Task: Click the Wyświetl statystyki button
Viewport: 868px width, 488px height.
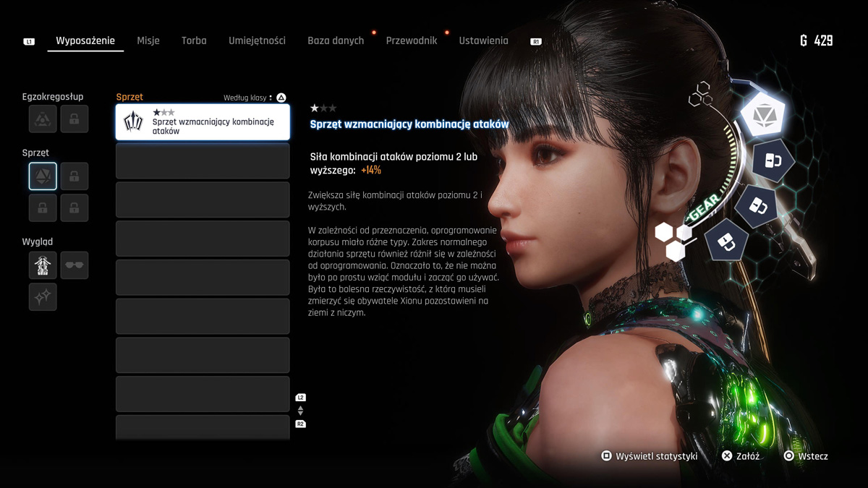Action: 650,456
